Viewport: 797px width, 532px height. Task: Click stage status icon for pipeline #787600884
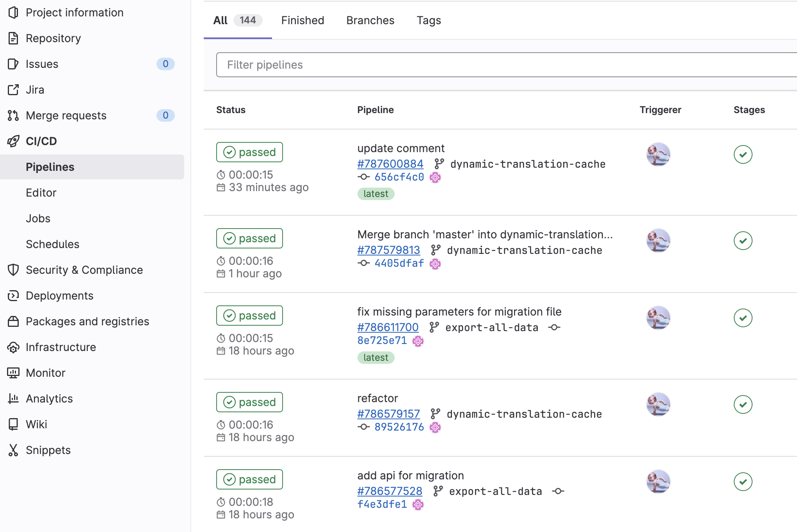click(x=743, y=154)
